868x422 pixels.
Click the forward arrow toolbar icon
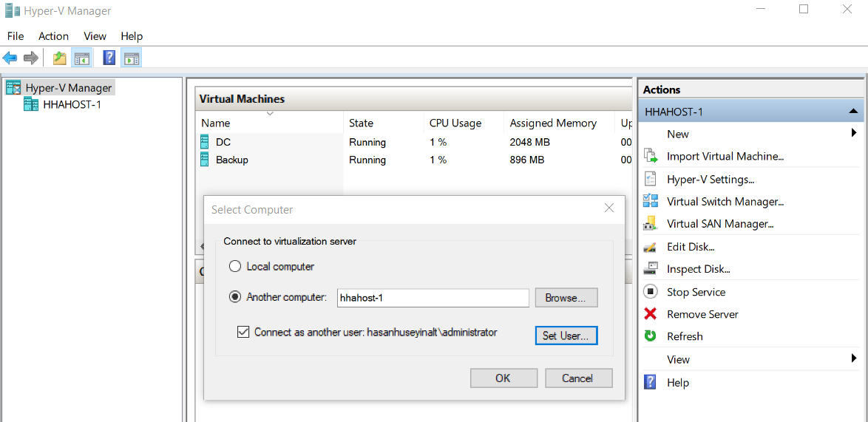(31, 58)
